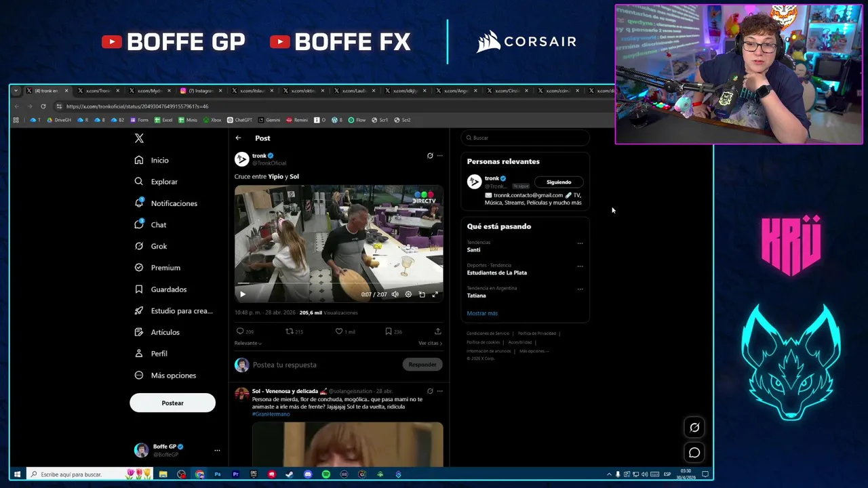Click the Buscar search field
Screen dimensions: 868x488
point(525,138)
